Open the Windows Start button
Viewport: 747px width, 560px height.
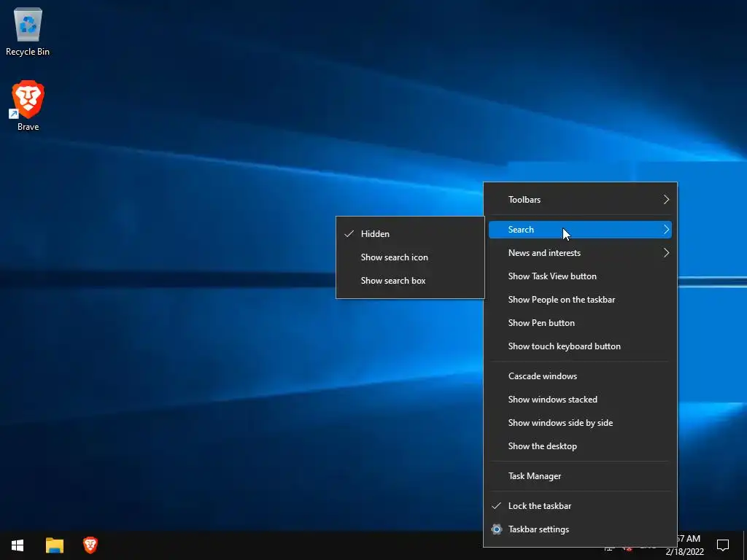18,545
